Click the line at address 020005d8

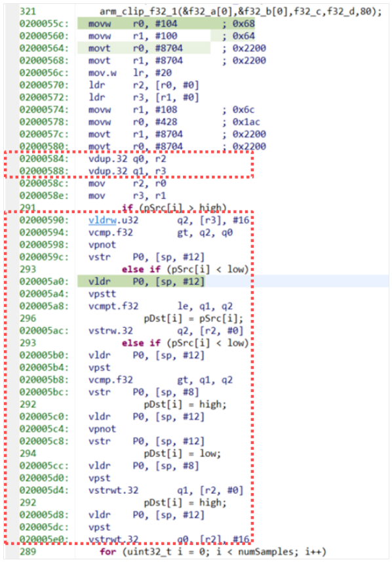click(x=146, y=515)
